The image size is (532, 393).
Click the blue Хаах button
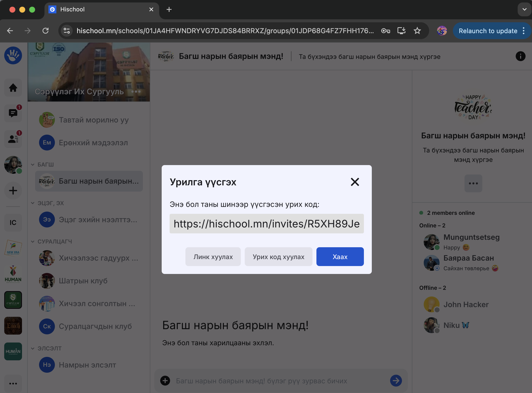click(340, 257)
